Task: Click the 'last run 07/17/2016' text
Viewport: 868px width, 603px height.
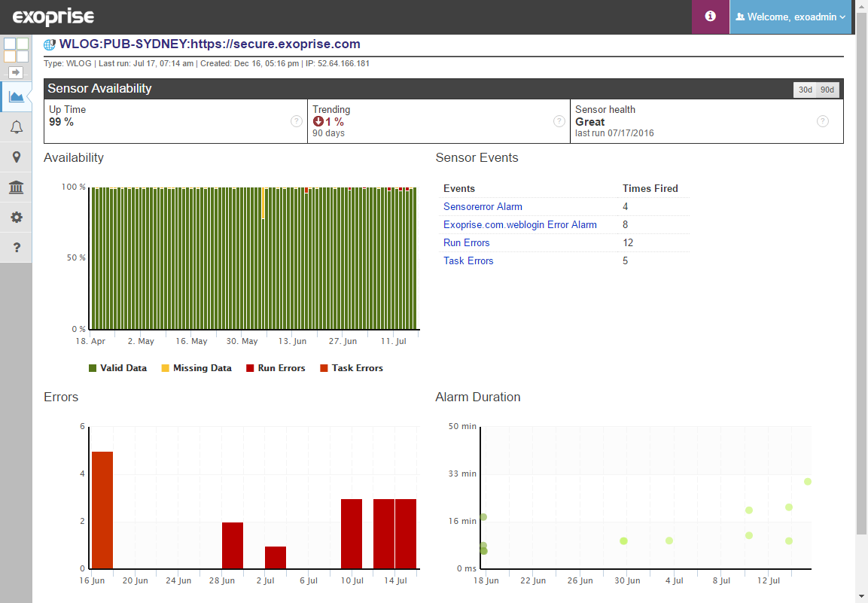Action: pos(614,133)
